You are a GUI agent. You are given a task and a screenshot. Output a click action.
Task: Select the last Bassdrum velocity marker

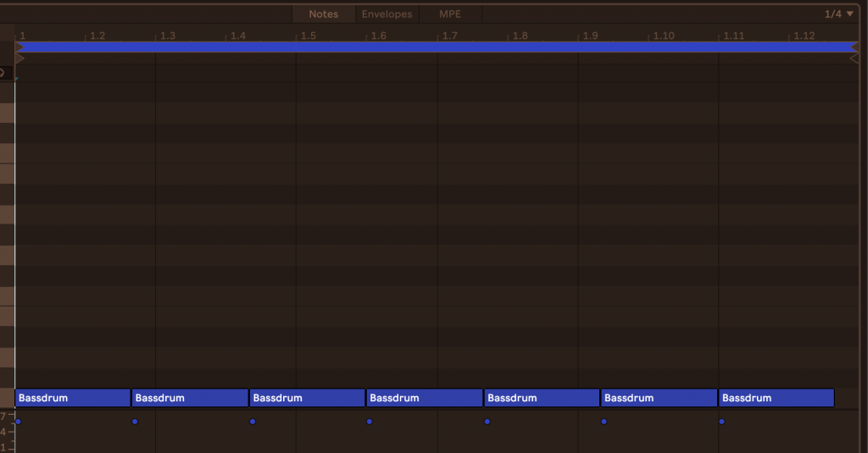point(721,422)
